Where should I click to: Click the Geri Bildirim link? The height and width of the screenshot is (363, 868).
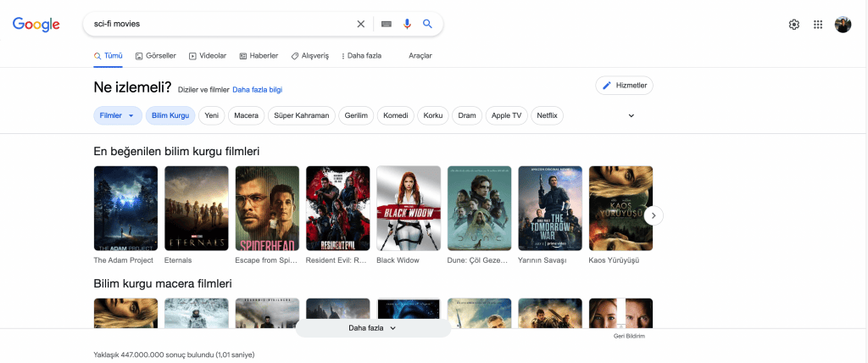(x=630, y=336)
